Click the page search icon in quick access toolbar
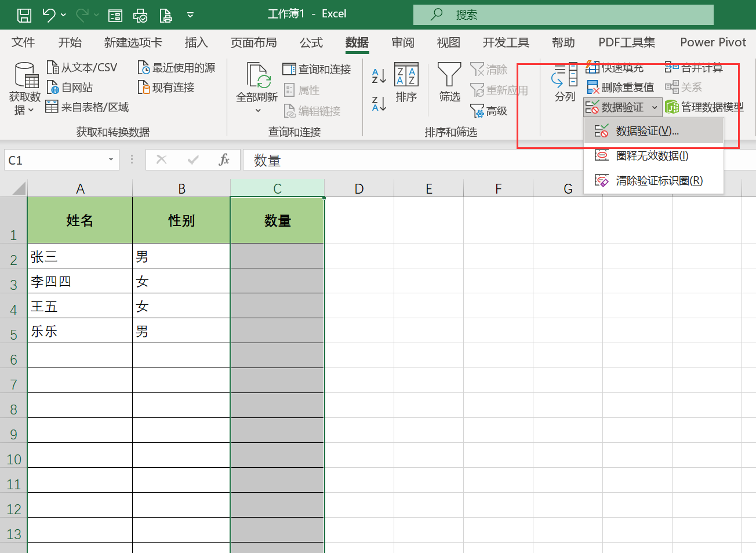Image resolution: width=756 pixels, height=553 pixels. (165, 15)
